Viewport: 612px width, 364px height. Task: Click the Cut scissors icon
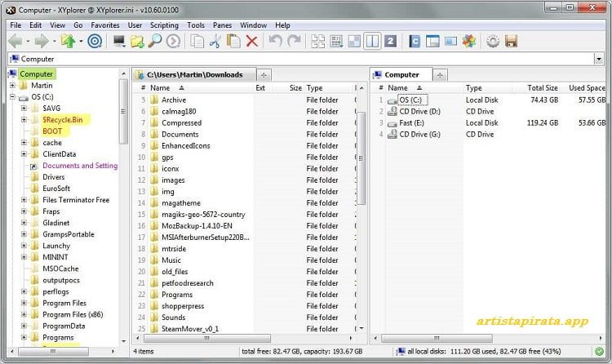(215, 41)
